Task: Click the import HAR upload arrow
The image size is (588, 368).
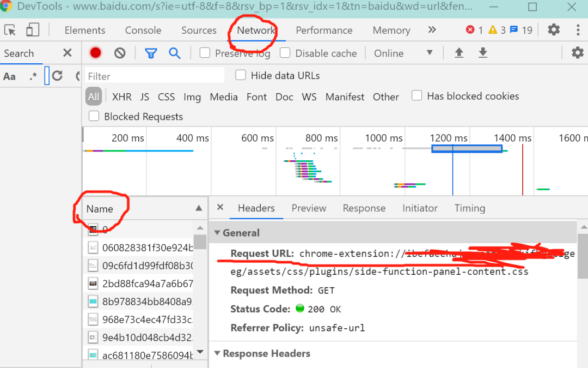Action: click(x=459, y=53)
